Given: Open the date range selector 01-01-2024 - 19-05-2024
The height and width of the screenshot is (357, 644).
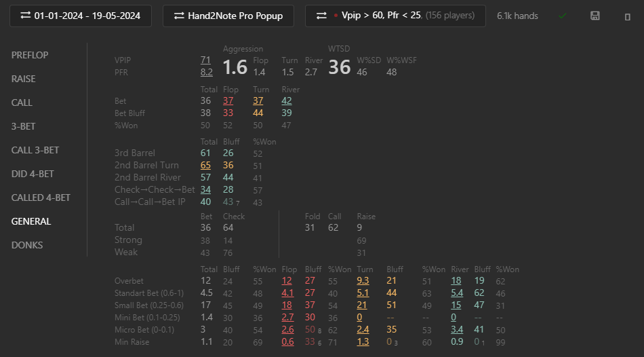Looking at the screenshot, I should (81, 16).
